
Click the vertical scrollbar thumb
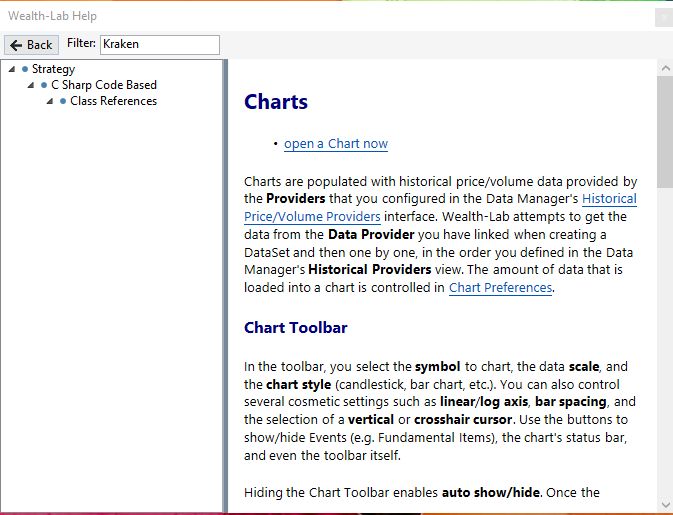pyautogui.click(x=665, y=125)
